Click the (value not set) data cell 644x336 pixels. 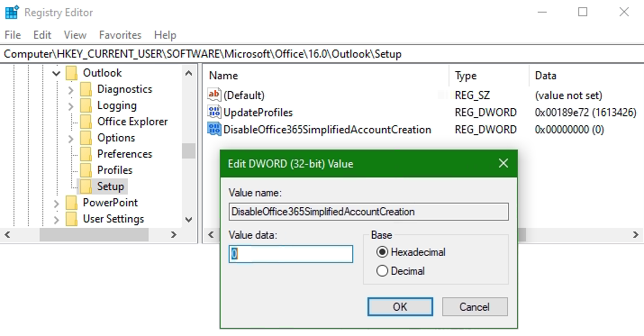click(x=568, y=95)
